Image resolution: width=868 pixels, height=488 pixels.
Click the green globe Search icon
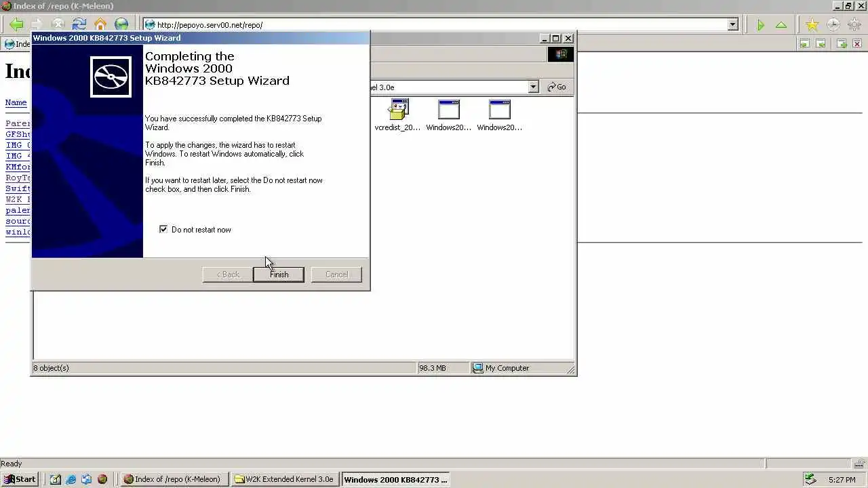121,25
